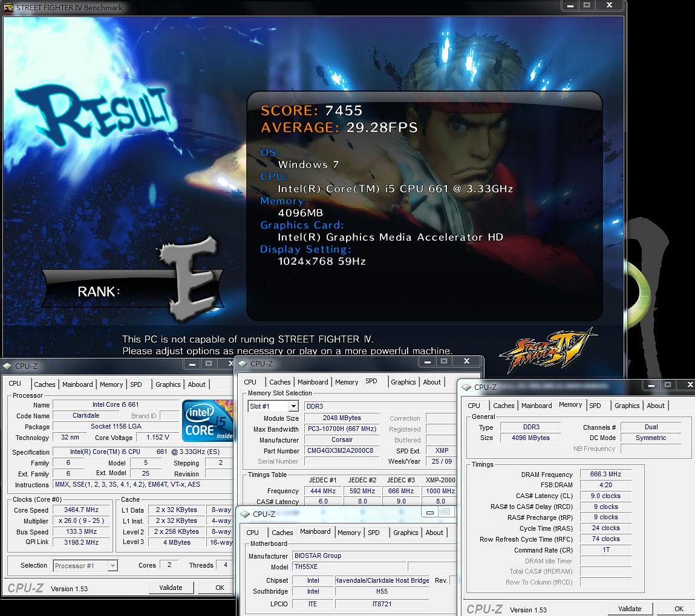Minimize the CPU-Z Mainboard window
This screenshot has height=616, width=695.
tap(430, 512)
